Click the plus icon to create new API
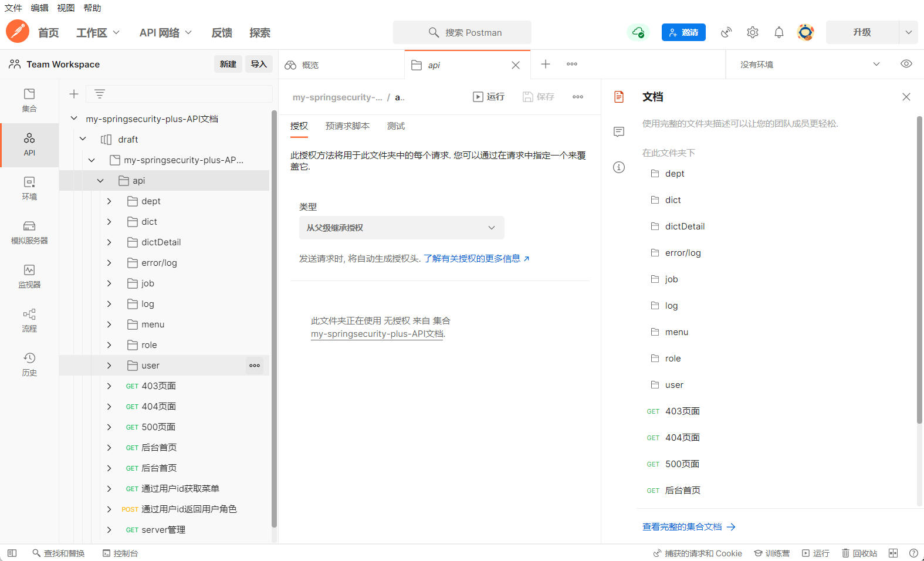Viewport: 924px width, 561px height. pos(74,94)
